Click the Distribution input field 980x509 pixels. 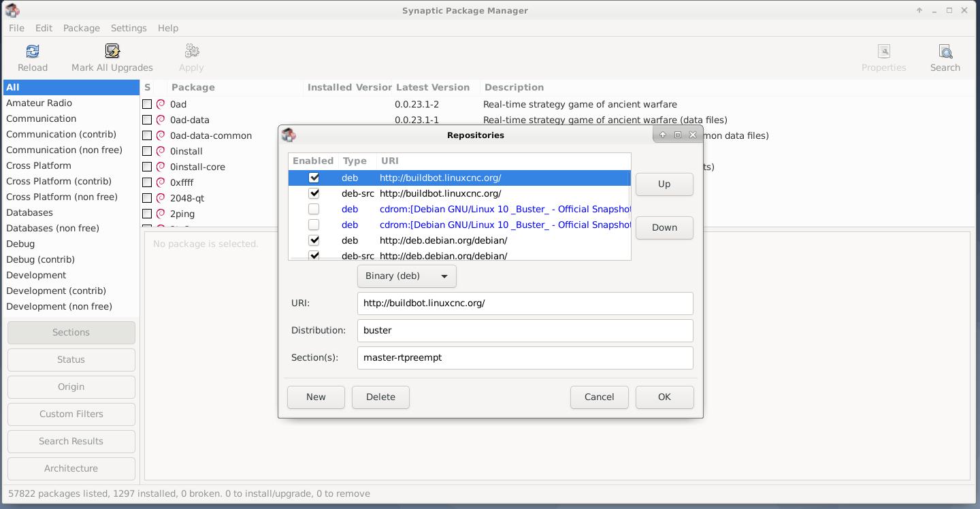525,330
